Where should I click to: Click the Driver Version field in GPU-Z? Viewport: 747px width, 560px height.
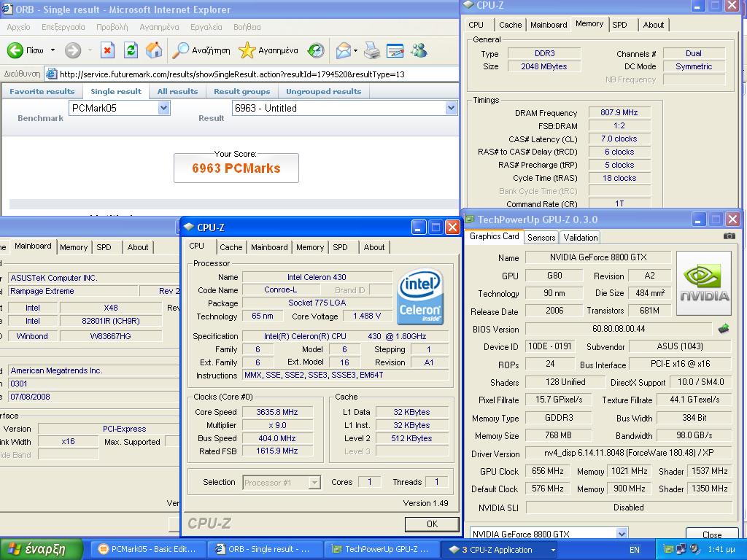coord(628,453)
